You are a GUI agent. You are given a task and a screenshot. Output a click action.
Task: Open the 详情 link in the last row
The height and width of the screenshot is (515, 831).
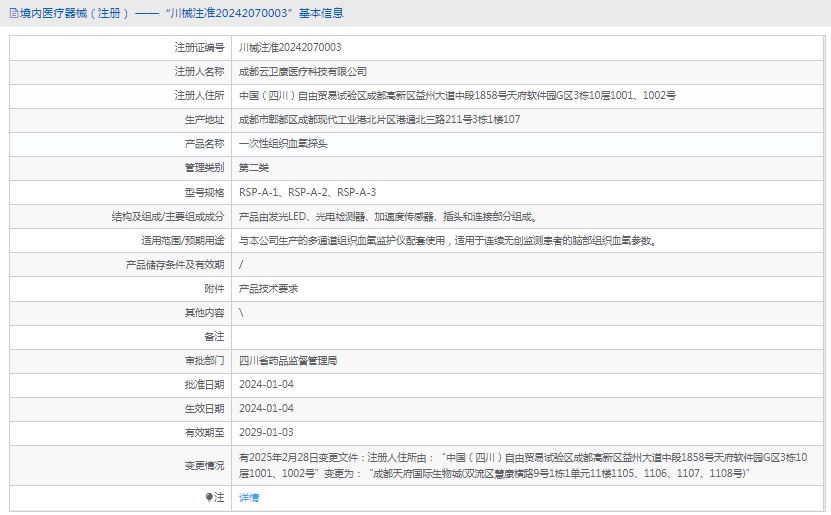tap(249, 497)
